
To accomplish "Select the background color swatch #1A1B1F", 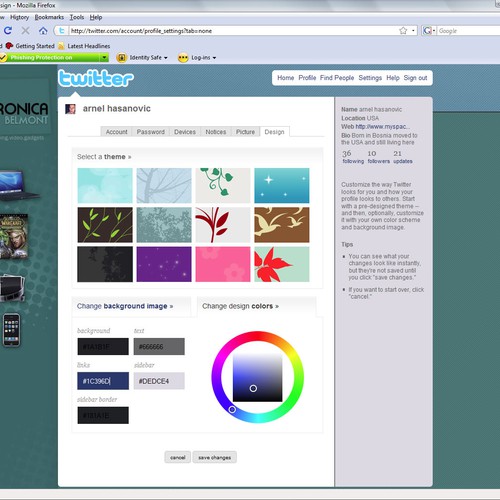I will [x=103, y=346].
